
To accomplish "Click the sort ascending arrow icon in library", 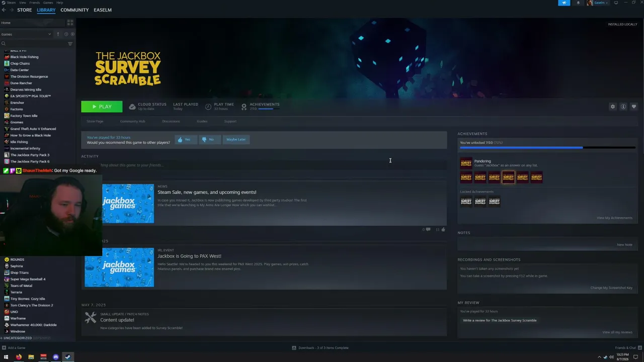I will point(58,34).
